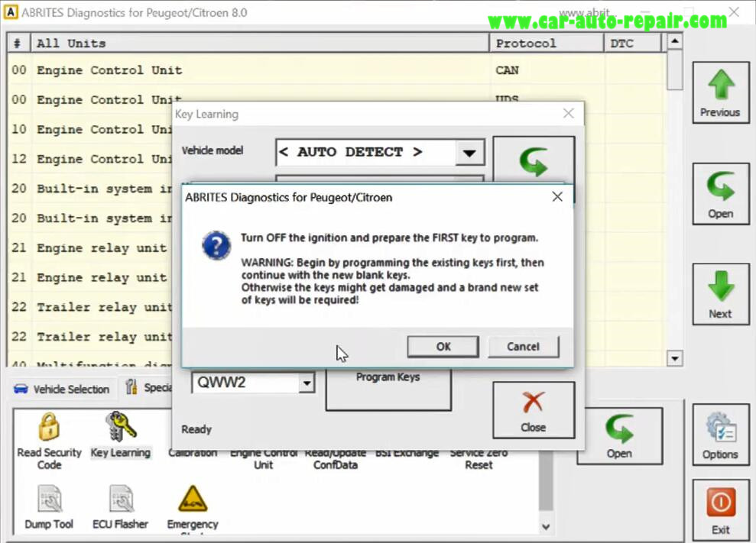
Task: Switch to the Vehicle Selection tab
Action: pos(62,389)
